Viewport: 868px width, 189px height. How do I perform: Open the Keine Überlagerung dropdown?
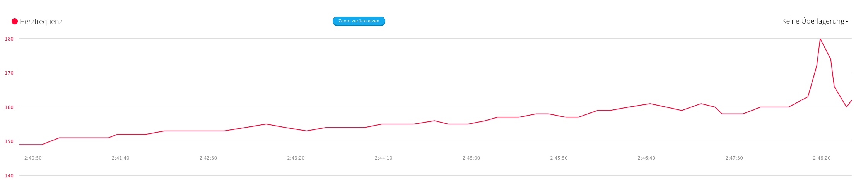(x=813, y=21)
